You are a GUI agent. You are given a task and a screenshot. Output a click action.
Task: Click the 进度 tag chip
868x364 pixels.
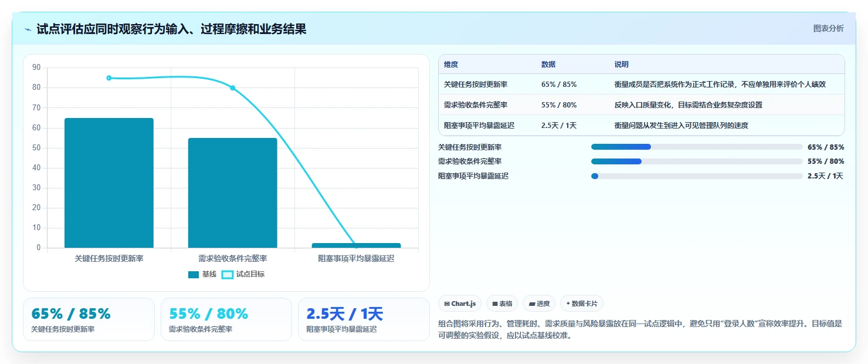pos(539,304)
